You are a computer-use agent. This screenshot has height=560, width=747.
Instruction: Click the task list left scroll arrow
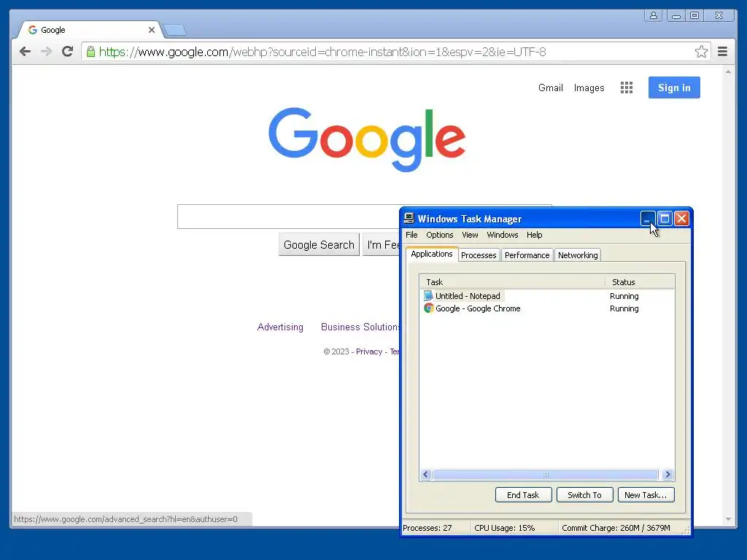click(x=426, y=474)
